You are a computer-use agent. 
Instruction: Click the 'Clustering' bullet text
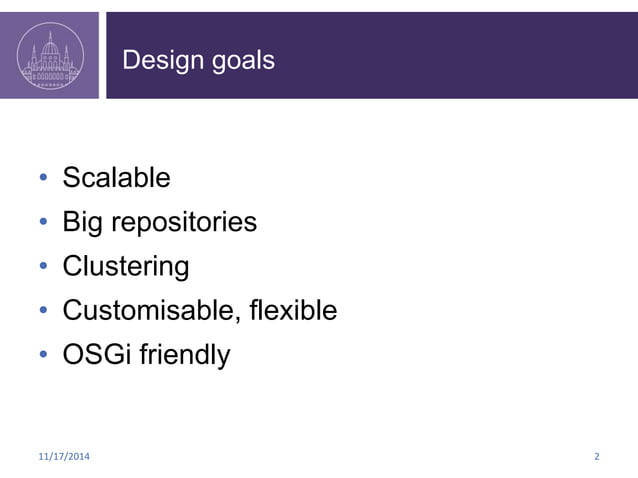click(x=126, y=267)
